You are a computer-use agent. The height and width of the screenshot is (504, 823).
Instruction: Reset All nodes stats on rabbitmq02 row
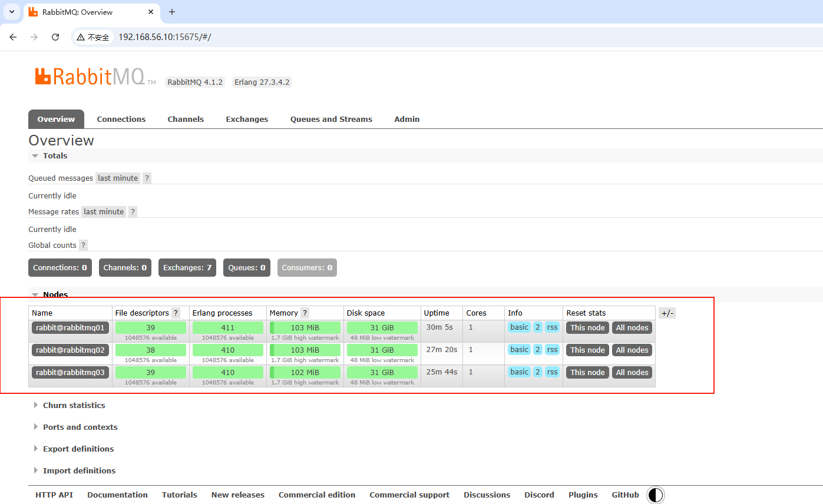tap(632, 350)
